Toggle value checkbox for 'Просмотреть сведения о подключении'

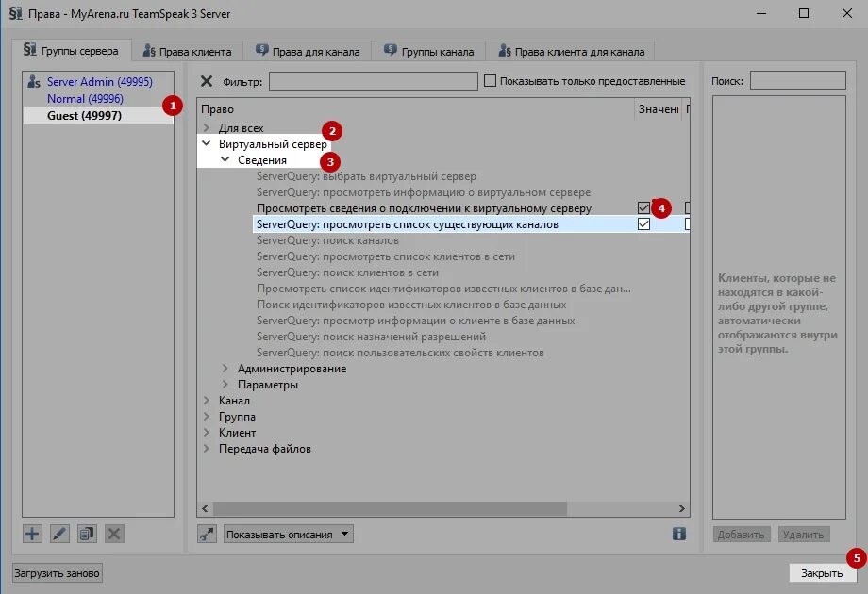pos(643,208)
